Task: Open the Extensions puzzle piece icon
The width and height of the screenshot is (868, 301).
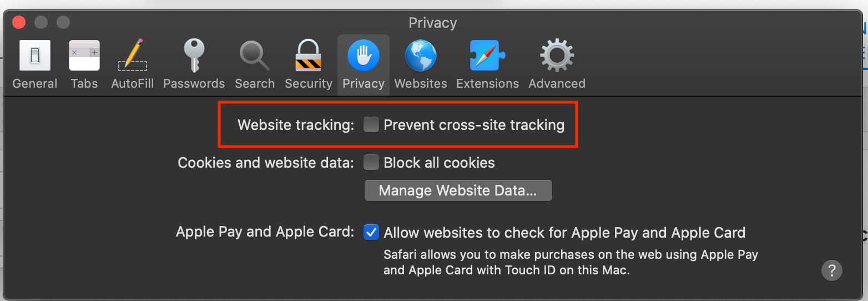Action: click(x=487, y=56)
